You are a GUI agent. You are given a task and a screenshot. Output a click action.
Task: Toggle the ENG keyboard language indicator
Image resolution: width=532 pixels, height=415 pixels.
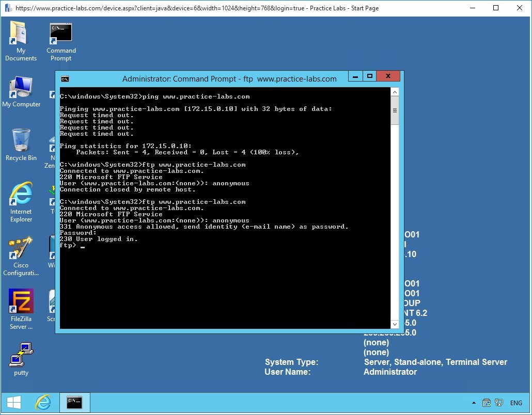[x=515, y=403]
